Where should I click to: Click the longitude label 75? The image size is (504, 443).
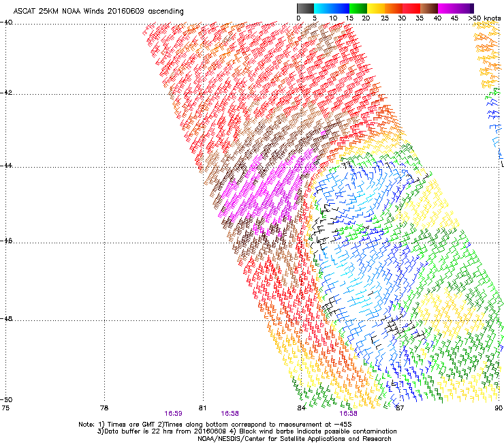(x=5, y=408)
